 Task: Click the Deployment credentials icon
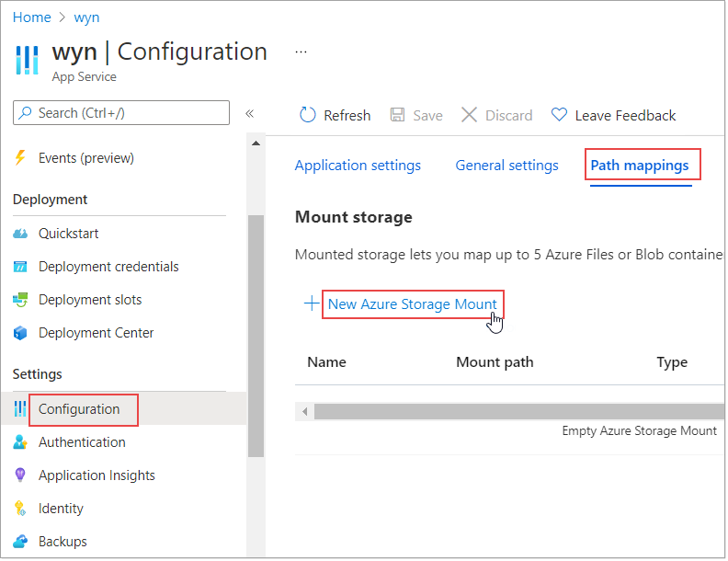20,267
